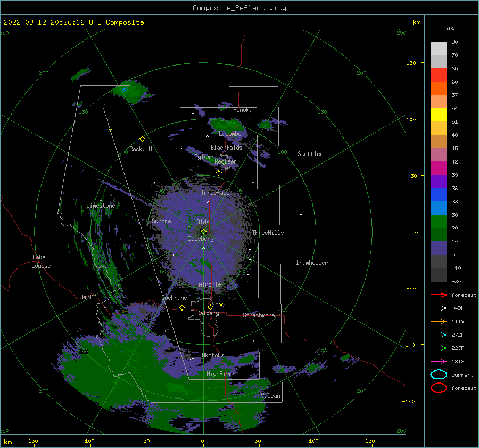Screen dimensions: 479x448
Task: Click the Strathmore town label
Action: 259,315
